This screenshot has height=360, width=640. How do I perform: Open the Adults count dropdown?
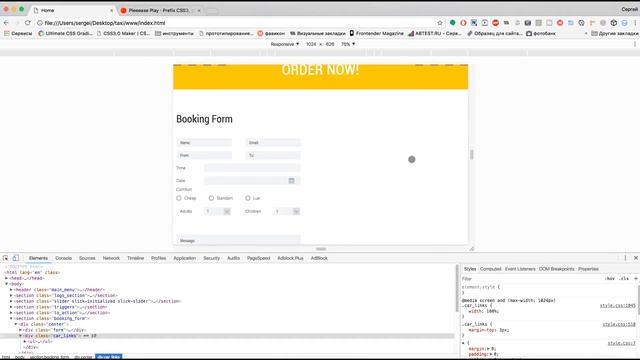[x=218, y=211]
